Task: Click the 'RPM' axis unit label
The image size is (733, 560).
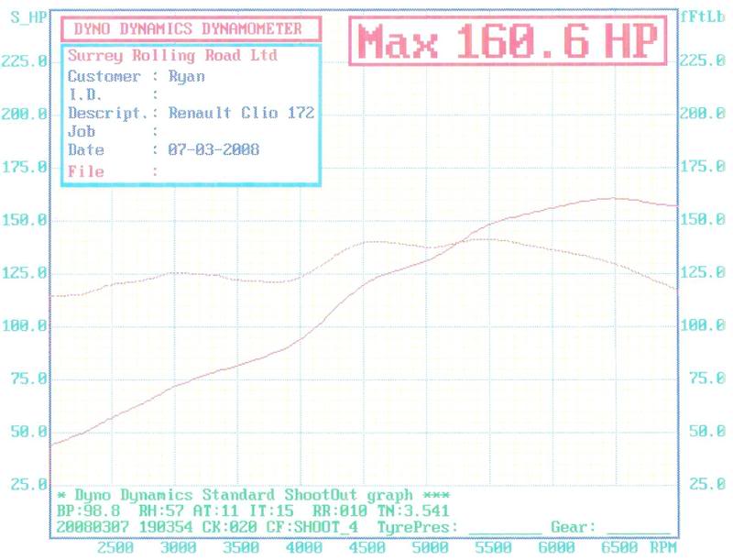Action: [663, 547]
